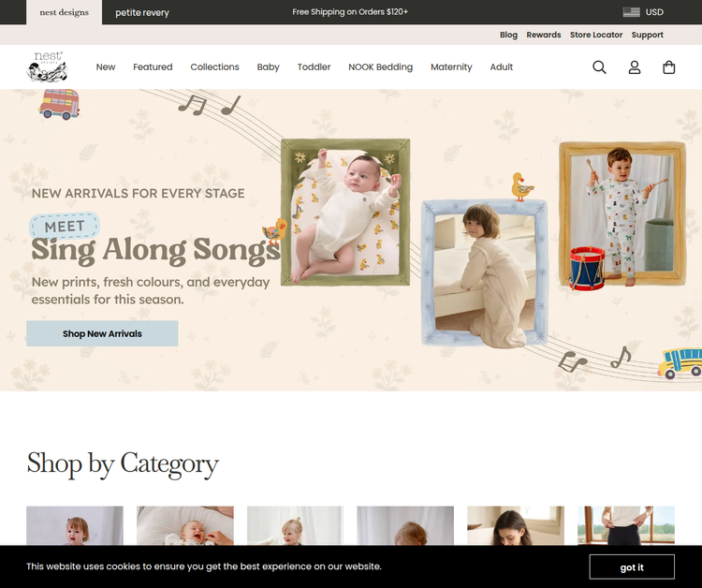Viewport: 702px width, 588px height.
Task: Go to the Support page
Action: tap(648, 35)
